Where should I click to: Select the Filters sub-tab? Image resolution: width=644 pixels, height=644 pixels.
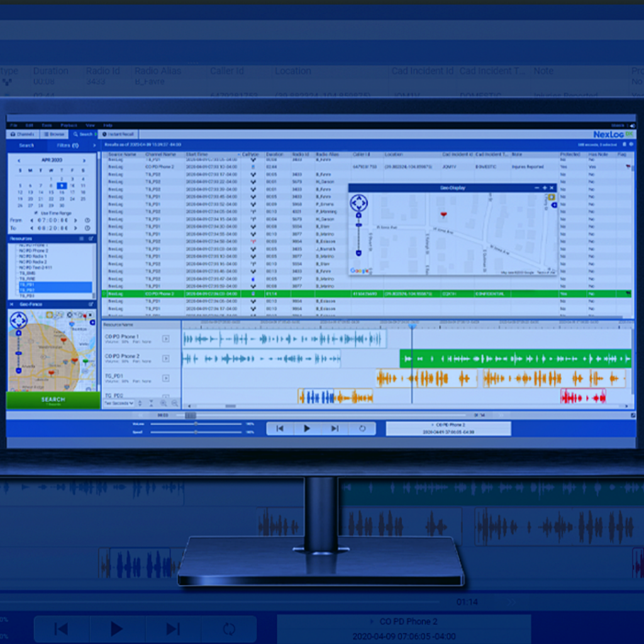tap(68, 145)
